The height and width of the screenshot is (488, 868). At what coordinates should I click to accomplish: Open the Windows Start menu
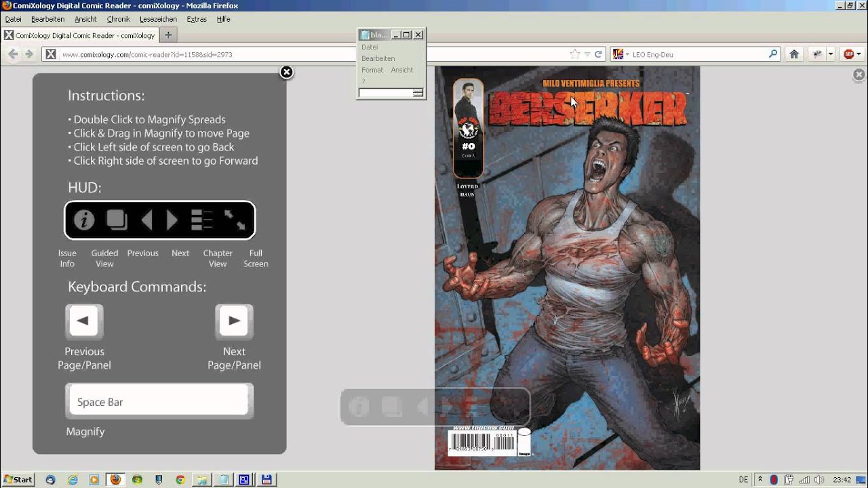(18, 479)
